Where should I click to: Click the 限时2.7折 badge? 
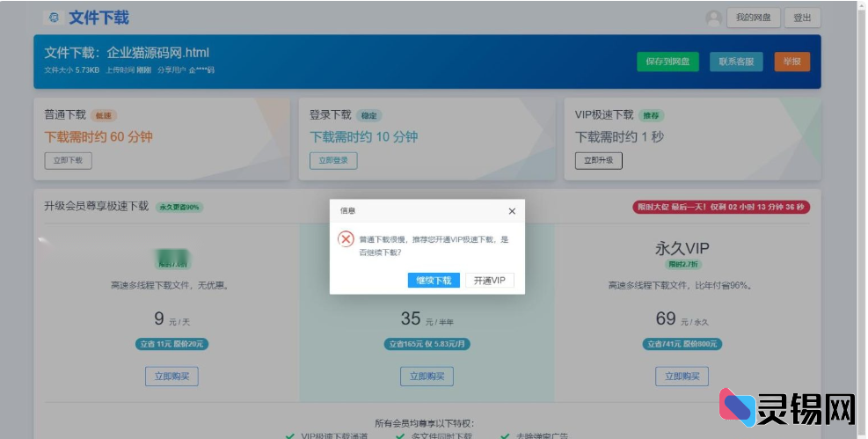pyautogui.click(x=683, y=265)
